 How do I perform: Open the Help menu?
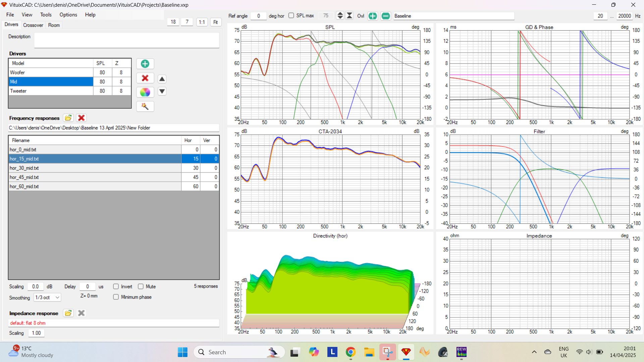90,15
